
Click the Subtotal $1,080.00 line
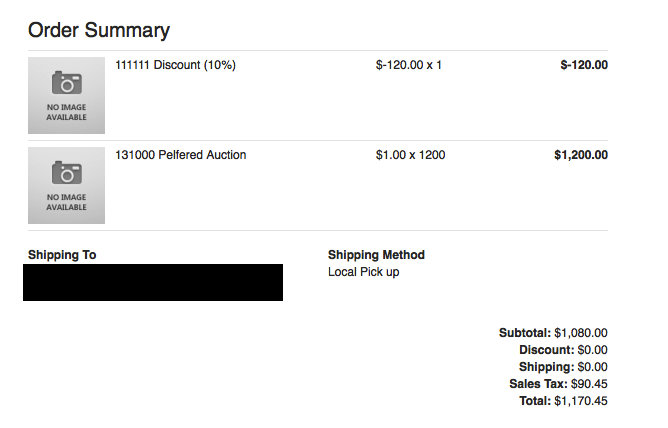coord(553,333)
